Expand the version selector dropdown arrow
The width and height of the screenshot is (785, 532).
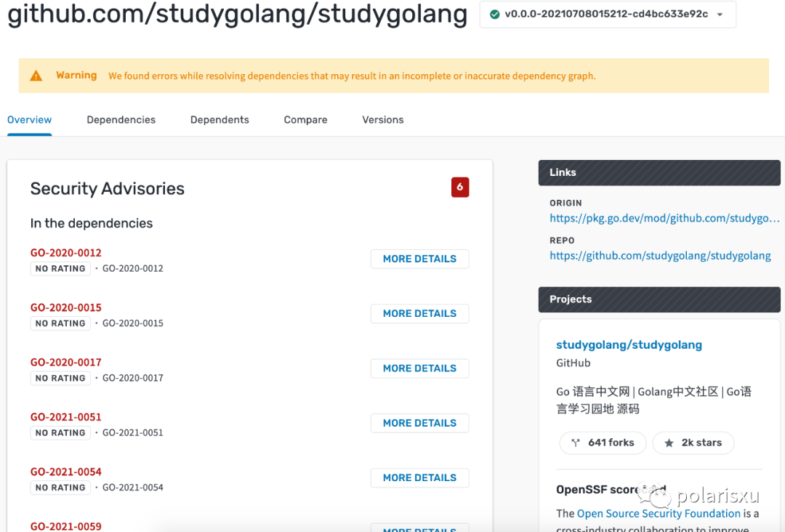(720, 15)
